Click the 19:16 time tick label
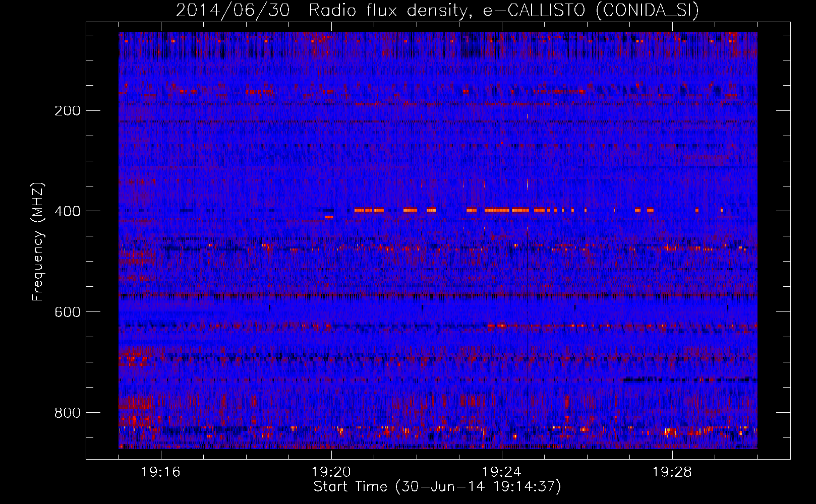 pos(161,472)
